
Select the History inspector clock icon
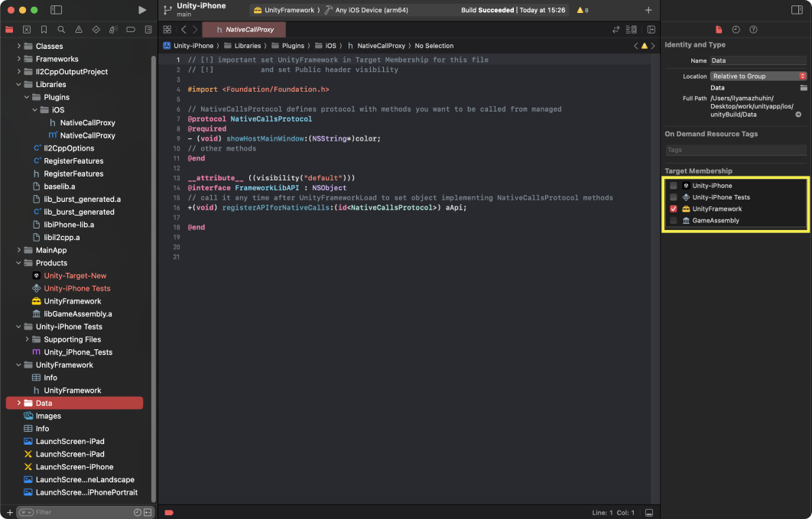pos(736,30)
